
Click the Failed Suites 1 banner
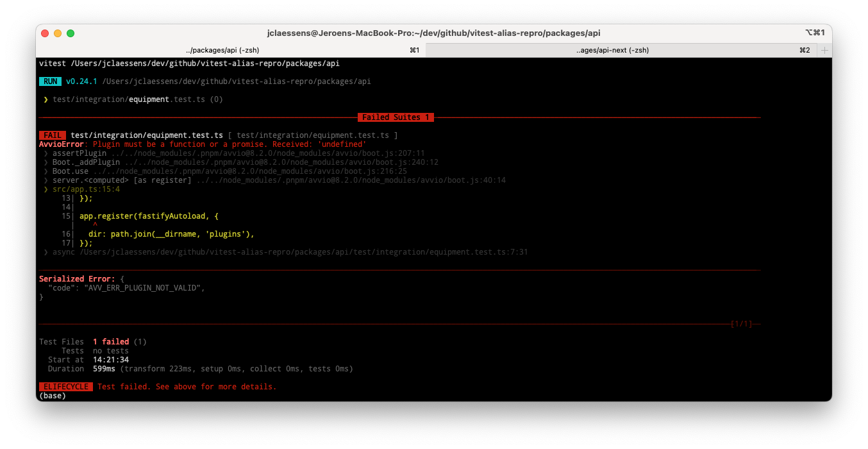(x=396, y=117)
